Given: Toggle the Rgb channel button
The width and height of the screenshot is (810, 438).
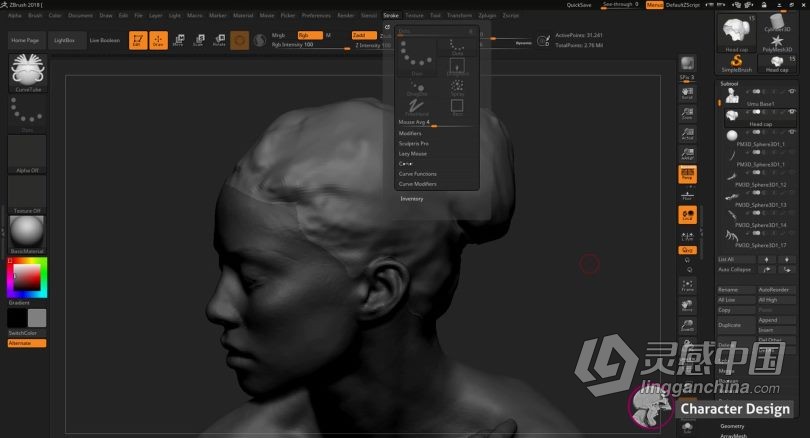Looking at the screenshot, I should [310, 35].
